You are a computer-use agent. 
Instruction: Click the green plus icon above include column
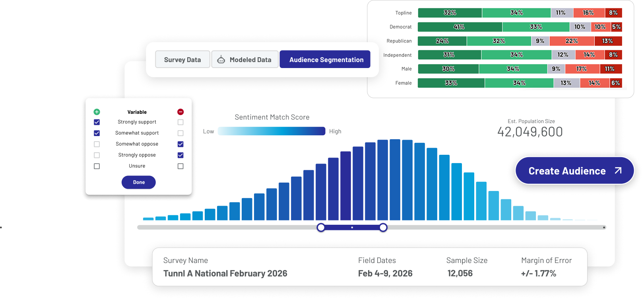[x=97, y=112]
